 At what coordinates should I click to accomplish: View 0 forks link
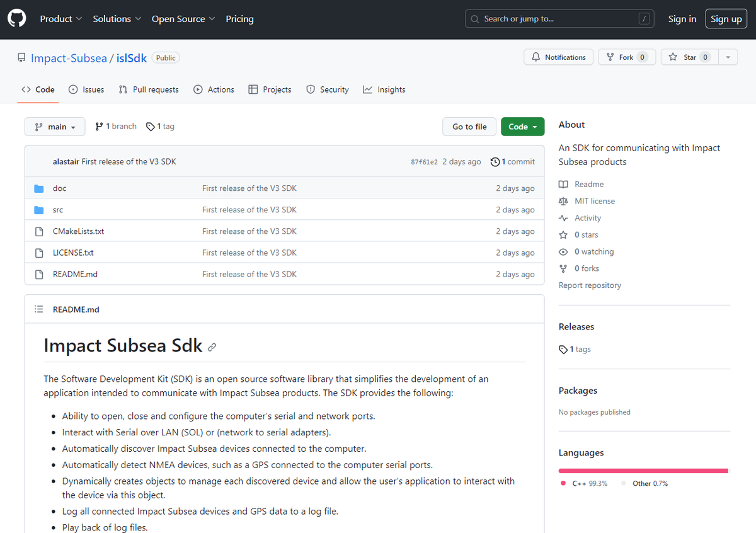[x=579, y=268]
